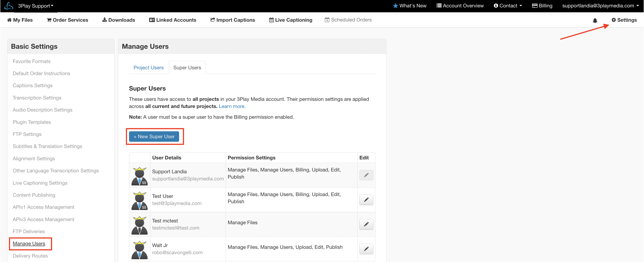Click Support Landia's crowned avatar
Viewport: 644px width, 262px height.
pyautogui.click(x=140, y=176)
